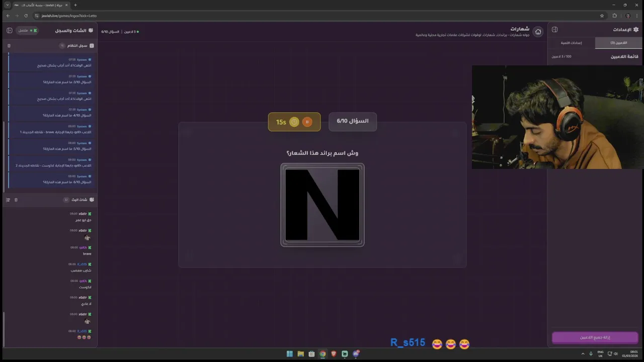Click the system log entry for question 6/10

pos(51,179)
